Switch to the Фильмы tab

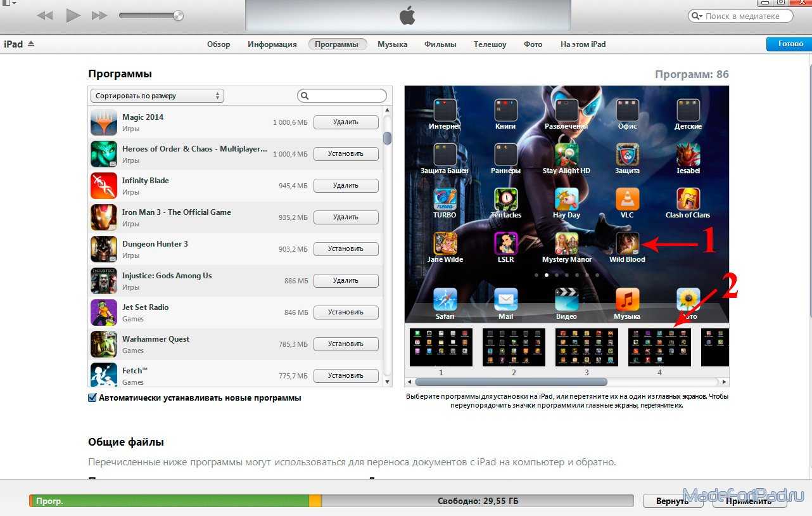(441, 44)
